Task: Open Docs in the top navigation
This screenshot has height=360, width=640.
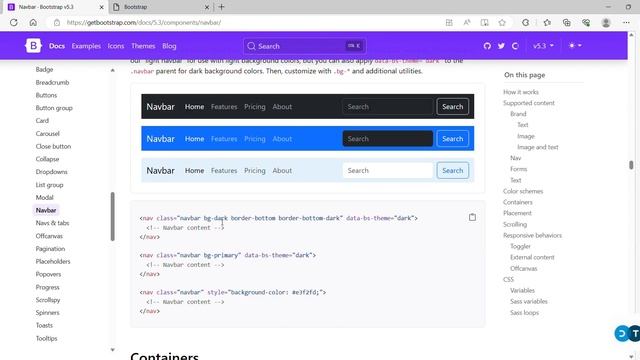Action: click(57, 46)
